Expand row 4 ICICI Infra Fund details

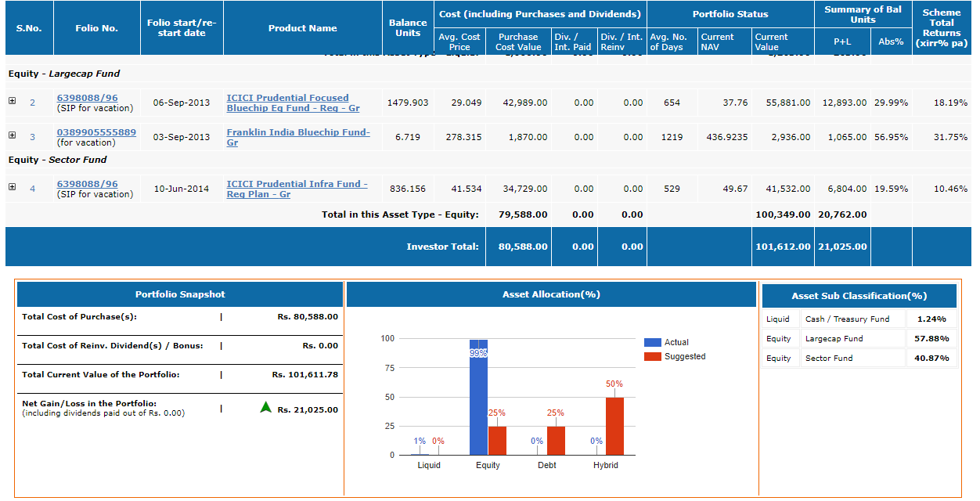point(12,187)
